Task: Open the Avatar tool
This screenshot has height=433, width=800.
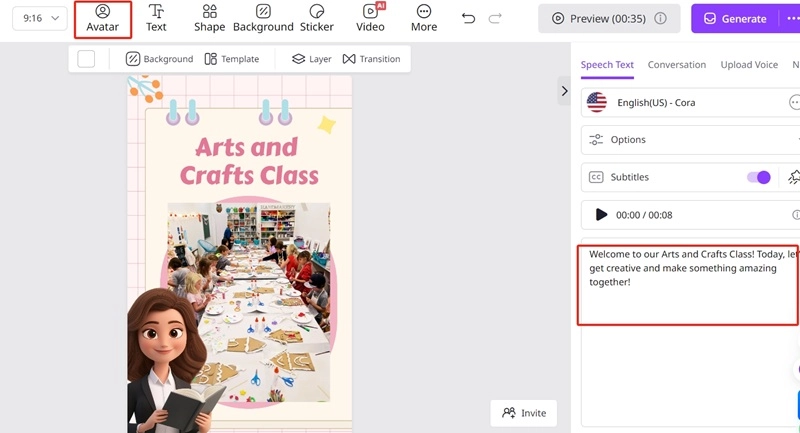Action: coord(103,19)
